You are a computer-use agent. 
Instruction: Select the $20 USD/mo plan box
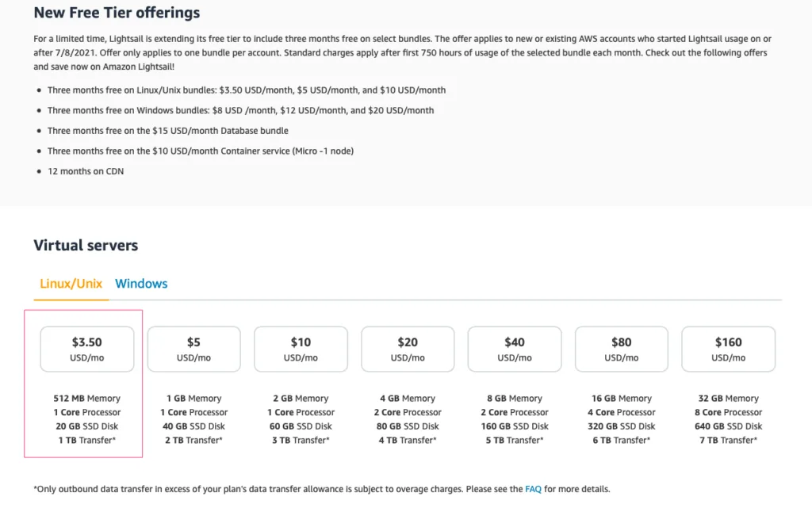pos(408,349)
